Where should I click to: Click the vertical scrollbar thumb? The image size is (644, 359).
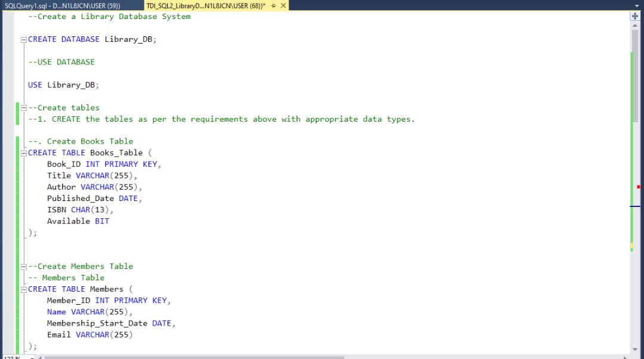(635, 76)
